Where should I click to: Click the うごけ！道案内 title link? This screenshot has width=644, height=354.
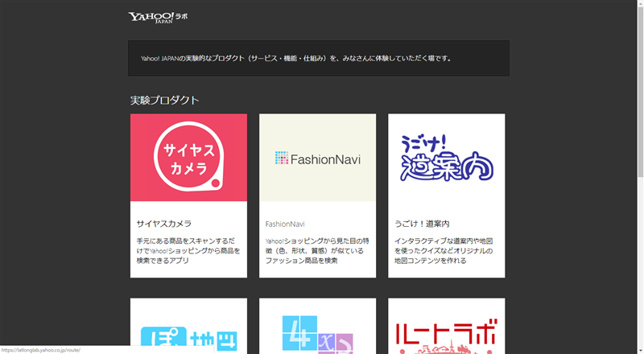click(422, 224)
